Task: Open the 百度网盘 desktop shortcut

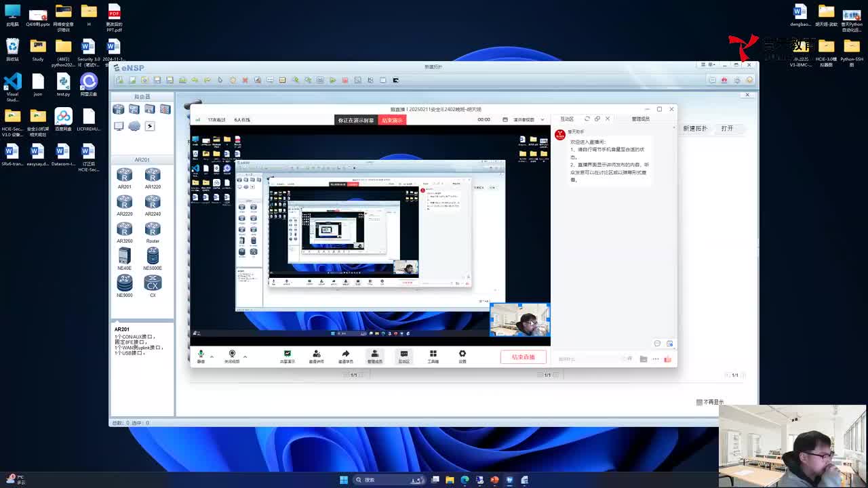Action: [x=63, y=120]
